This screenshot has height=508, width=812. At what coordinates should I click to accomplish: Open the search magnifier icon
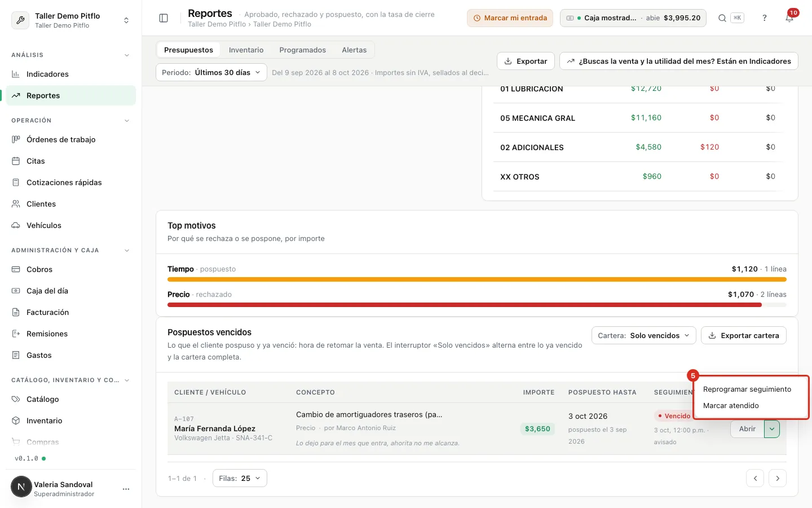click(722, 18)
